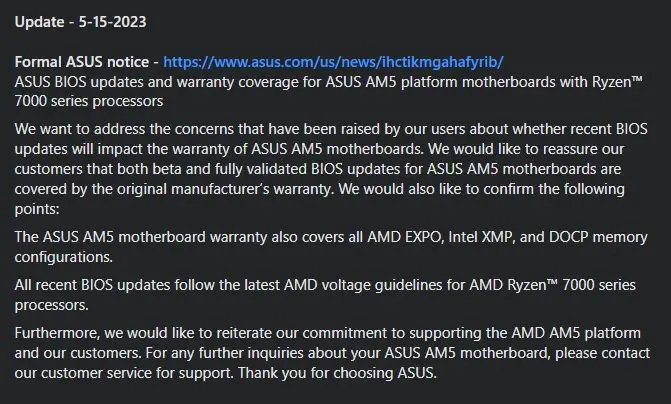Click the standalone word 'points:'
Viewport: 671px width, 404px height.
pos(37,209)
